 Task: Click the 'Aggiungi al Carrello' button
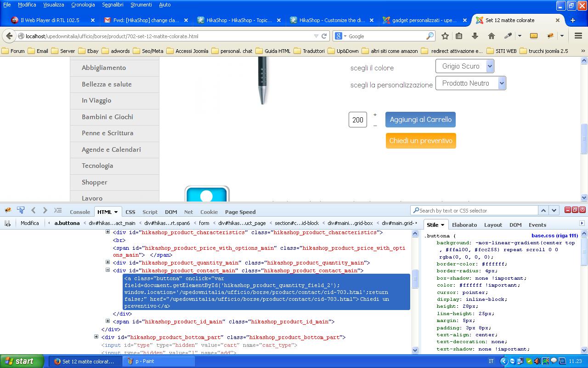(x=420, y=120)
